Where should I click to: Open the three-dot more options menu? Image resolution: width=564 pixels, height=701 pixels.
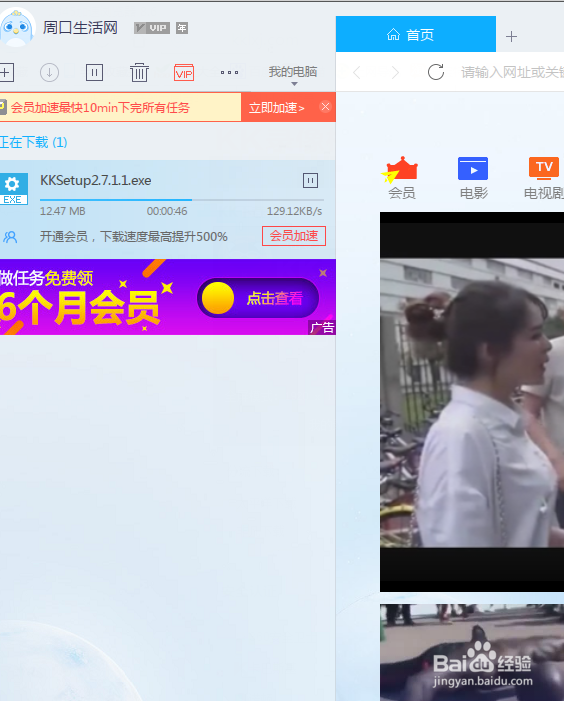coord(229,72)
